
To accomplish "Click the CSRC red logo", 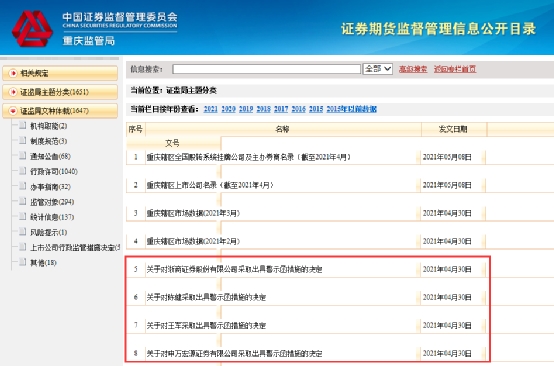I will click(32, 28).
